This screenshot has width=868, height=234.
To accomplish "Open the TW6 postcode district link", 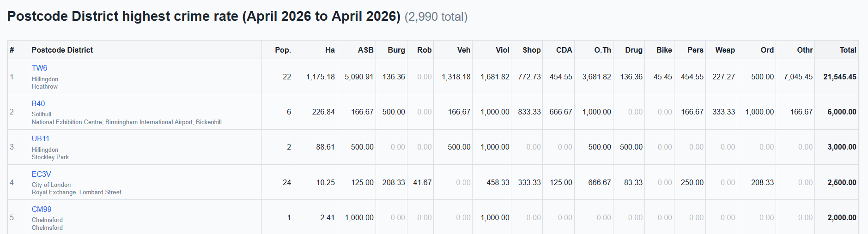I will [x=39, y=68].
